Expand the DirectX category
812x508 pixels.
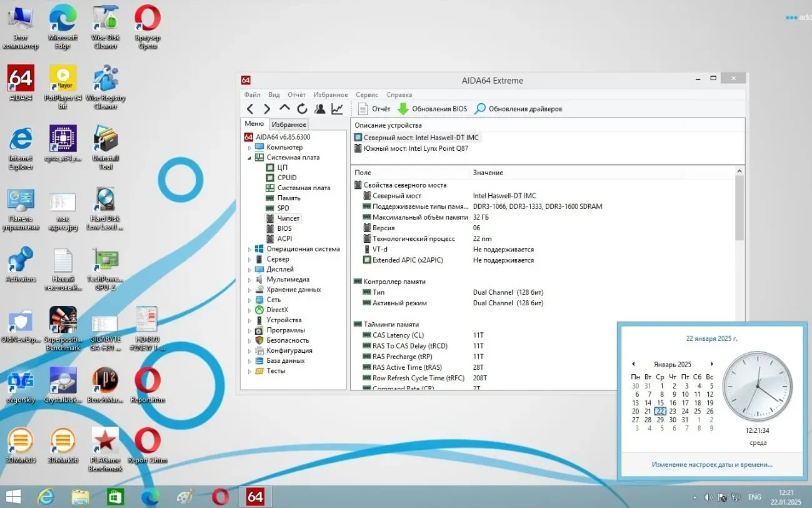click(x=248, y=310)
